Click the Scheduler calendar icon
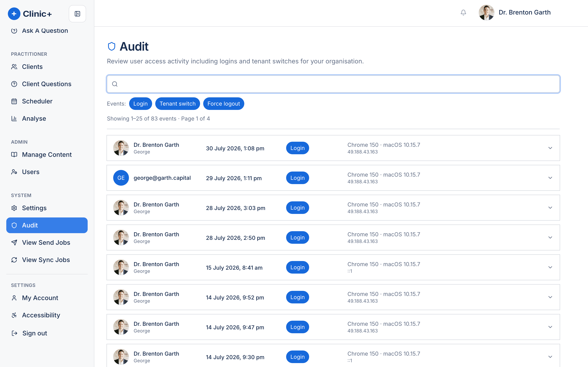 point(14,101)
